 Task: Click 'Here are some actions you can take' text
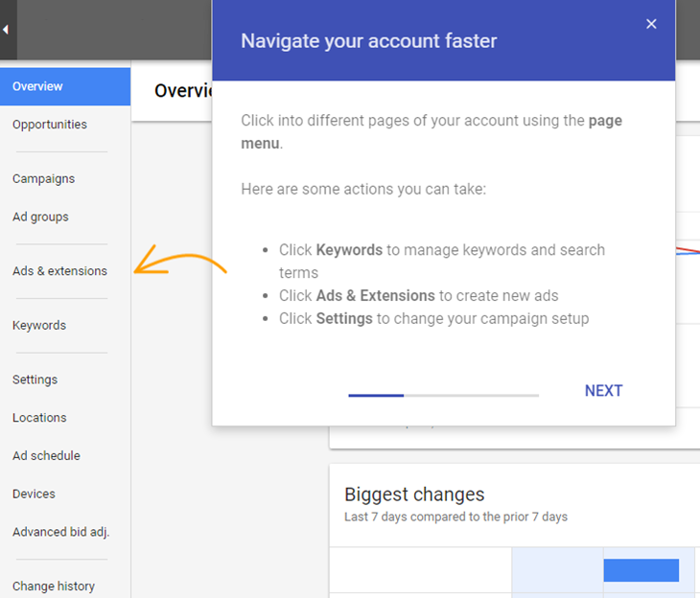[363, 189]
